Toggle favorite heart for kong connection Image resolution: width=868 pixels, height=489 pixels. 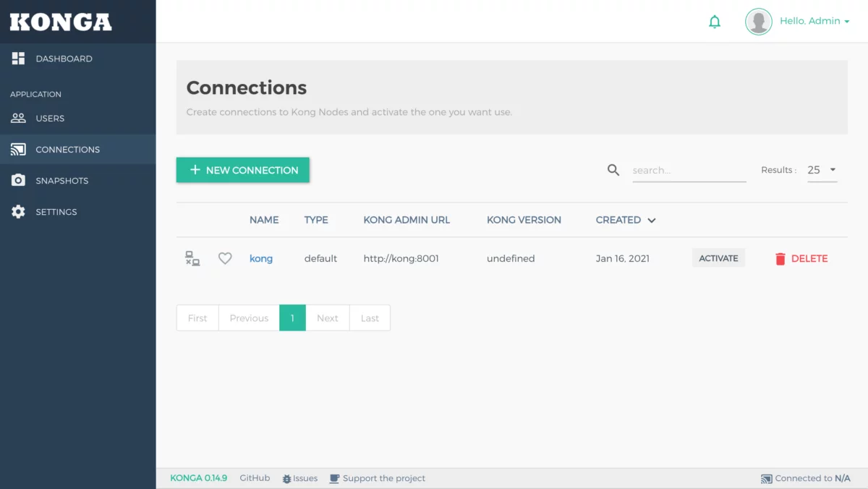coord(225,258)
